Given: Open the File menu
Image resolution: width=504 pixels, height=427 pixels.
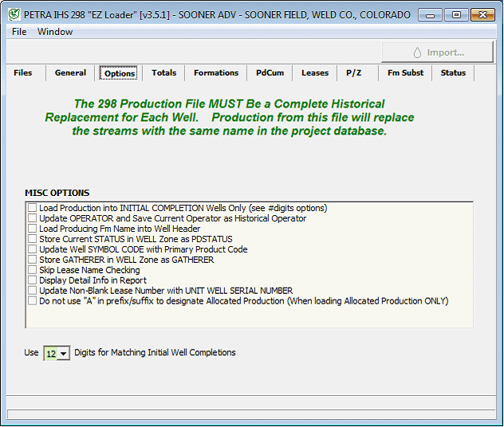Looking at the screenshot, I should pyautogui.click(x=19, y=32).
